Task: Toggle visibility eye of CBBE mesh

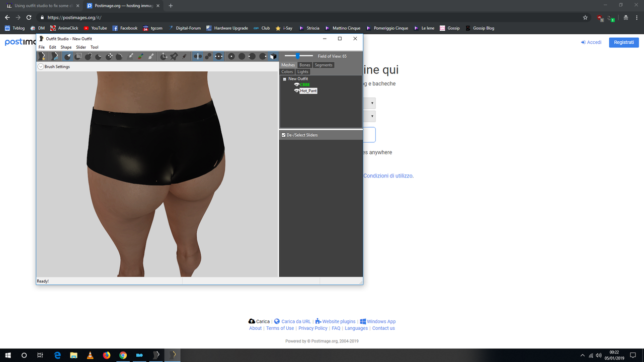Action: [296, 84]
